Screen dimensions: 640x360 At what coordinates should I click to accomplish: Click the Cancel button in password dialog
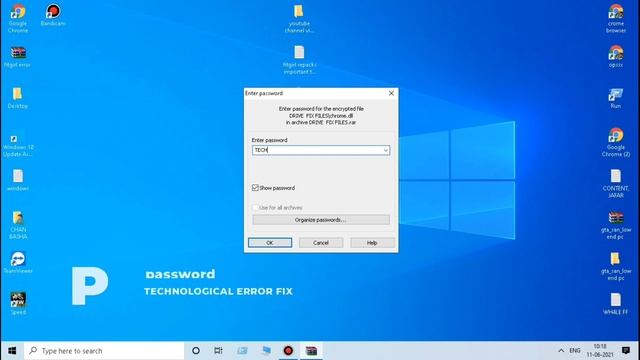[321, 243]
